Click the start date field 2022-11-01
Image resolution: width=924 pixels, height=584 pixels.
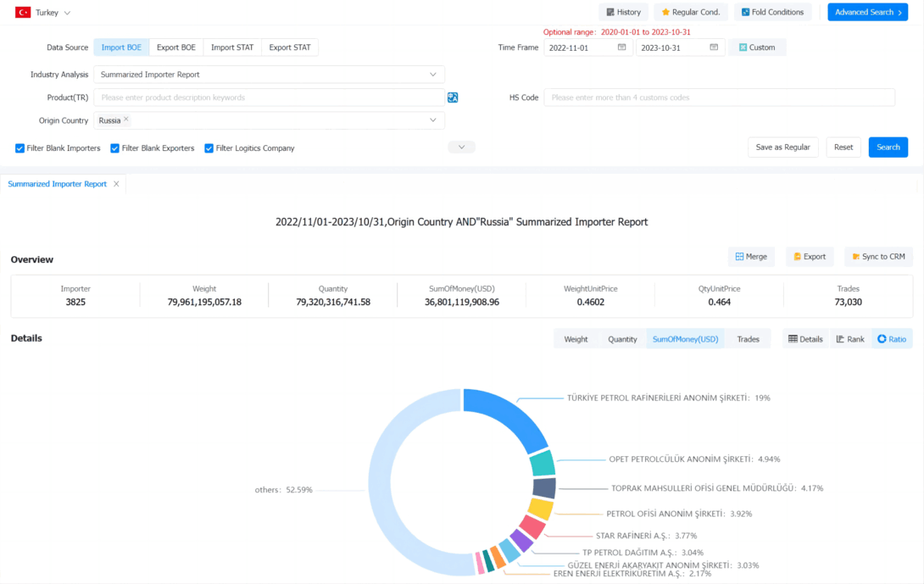(x=587, y=47)
